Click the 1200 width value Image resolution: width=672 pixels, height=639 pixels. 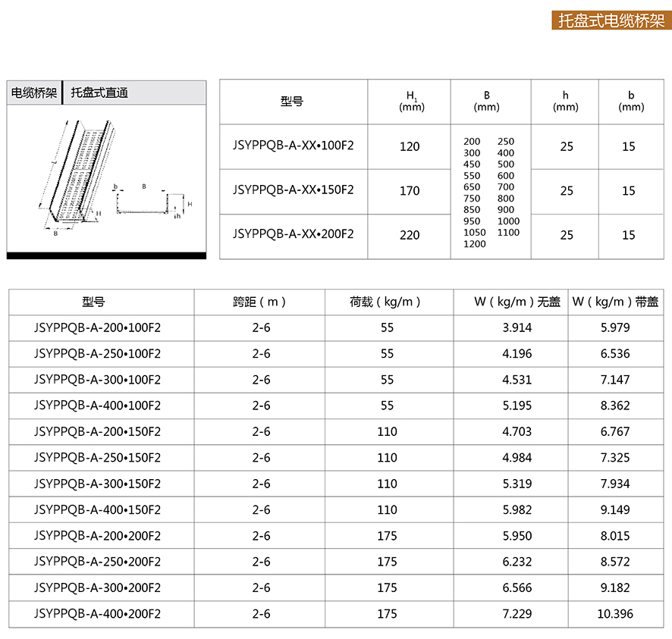click(474, 244)
